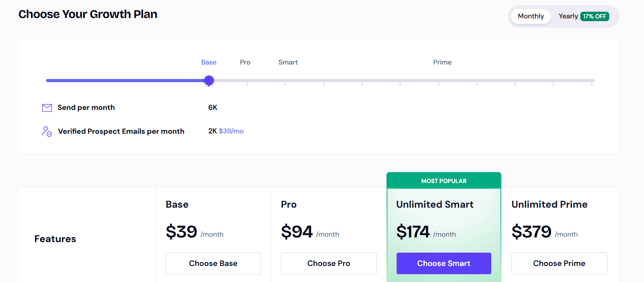Select the Pro label above the slider

tap(245, 62)
